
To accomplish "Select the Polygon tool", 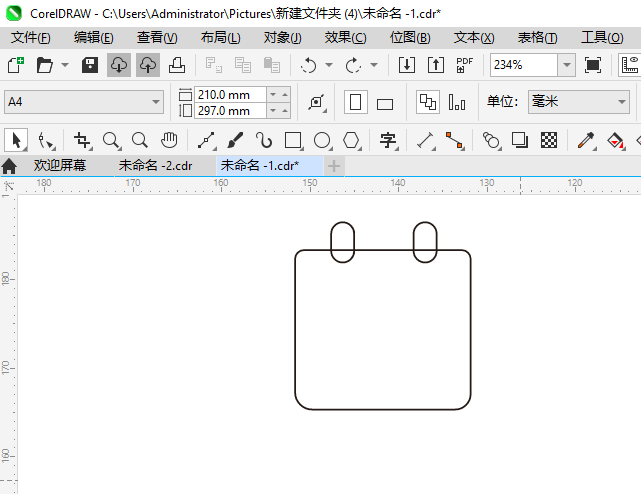I will (352, 141).
